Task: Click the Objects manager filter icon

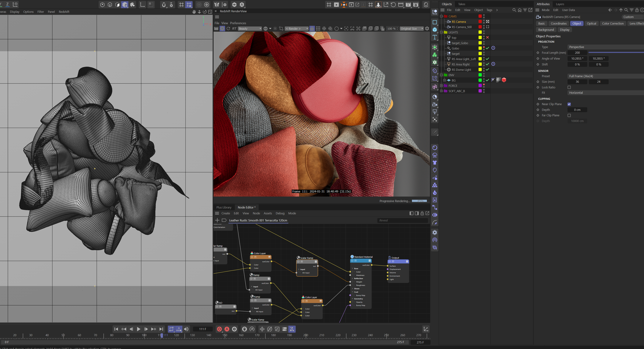Action: [x=525, y=10]
